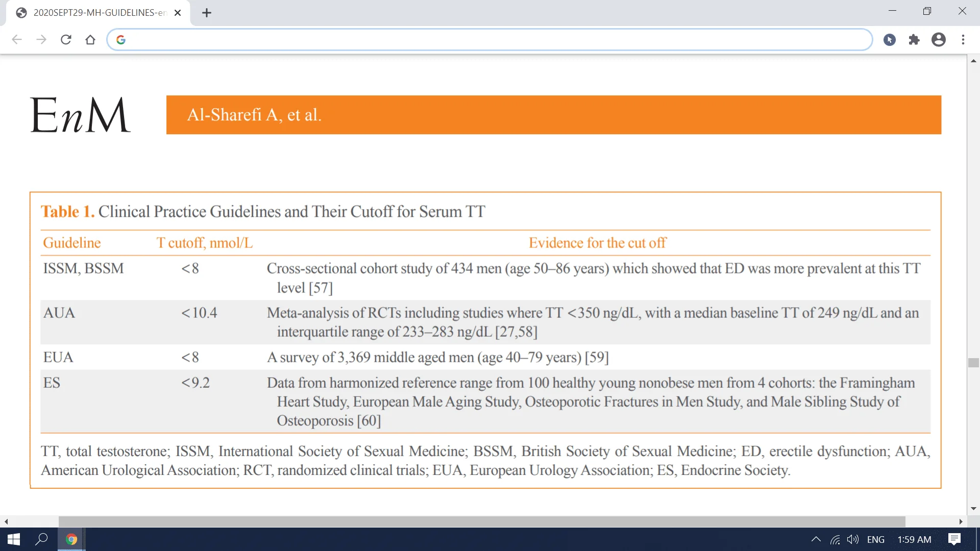Click 'TT, total testosterone' footnote text
Viewport: 980px width, 551px height.
[105, 451]
